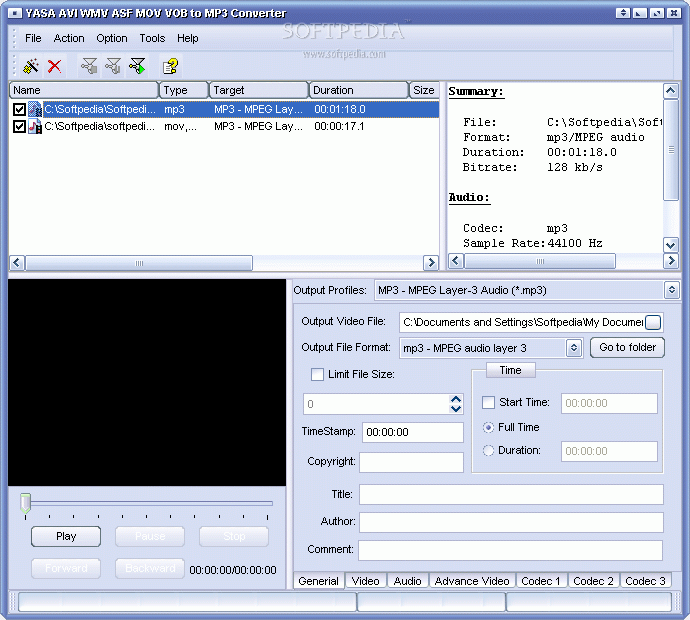
Task: Switch to the Codec 1 tab
Action: pos(541,581)
